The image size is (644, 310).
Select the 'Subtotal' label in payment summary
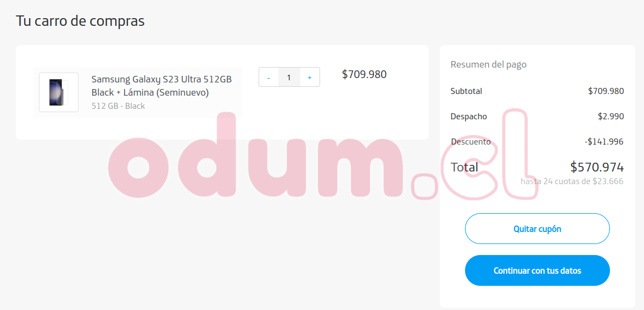[x=466, y=91]
